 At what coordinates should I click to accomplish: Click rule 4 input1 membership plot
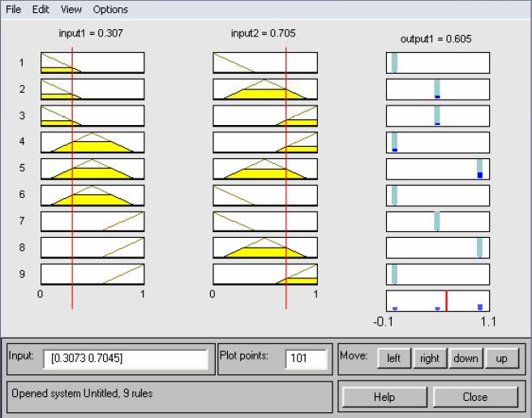tap(92, 142)
